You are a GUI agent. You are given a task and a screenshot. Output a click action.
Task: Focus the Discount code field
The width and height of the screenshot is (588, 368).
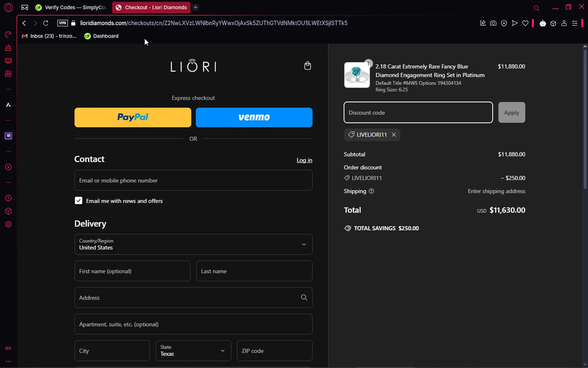point(418,113)
